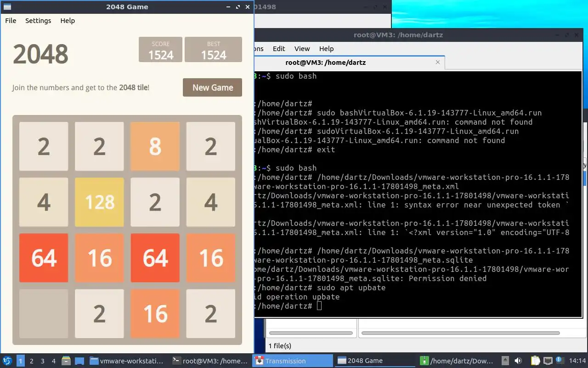Switch to workspace 3 in the pager
Viewport: 588px width, 368px height.
[x=43, y=361]
